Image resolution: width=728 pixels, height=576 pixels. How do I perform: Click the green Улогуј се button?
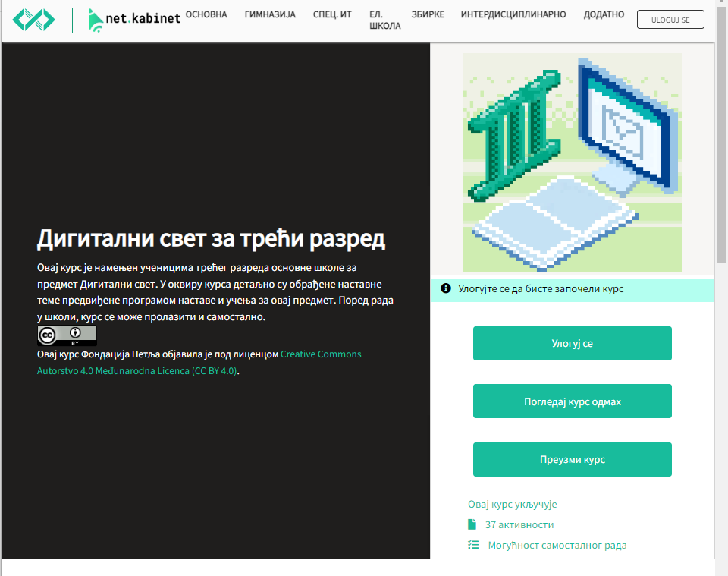point(572,343)
